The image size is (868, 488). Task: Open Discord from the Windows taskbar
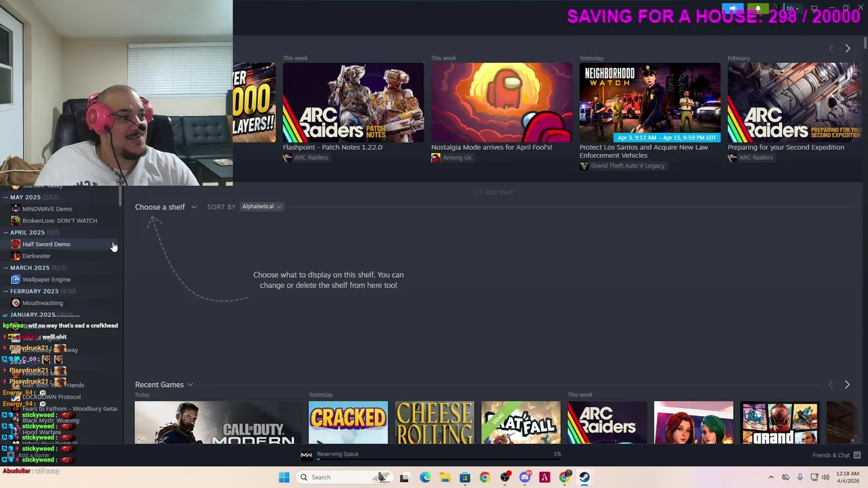click(525, 477)
